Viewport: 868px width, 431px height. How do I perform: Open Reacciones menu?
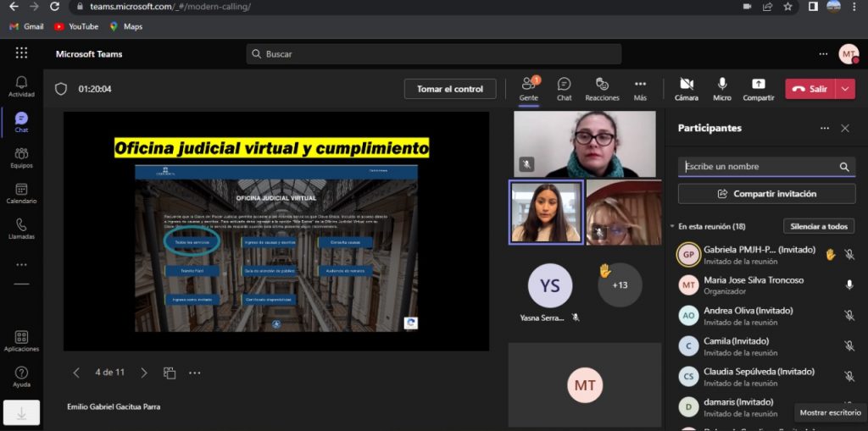[602, 89]
